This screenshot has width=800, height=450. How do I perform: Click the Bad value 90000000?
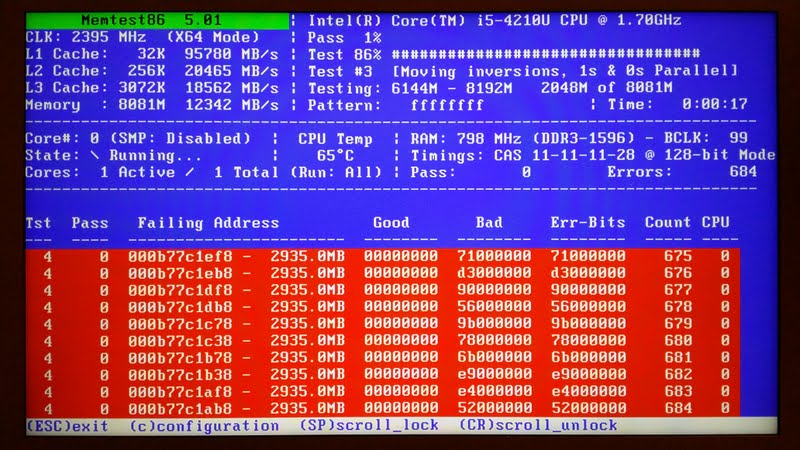pos(494,289)
